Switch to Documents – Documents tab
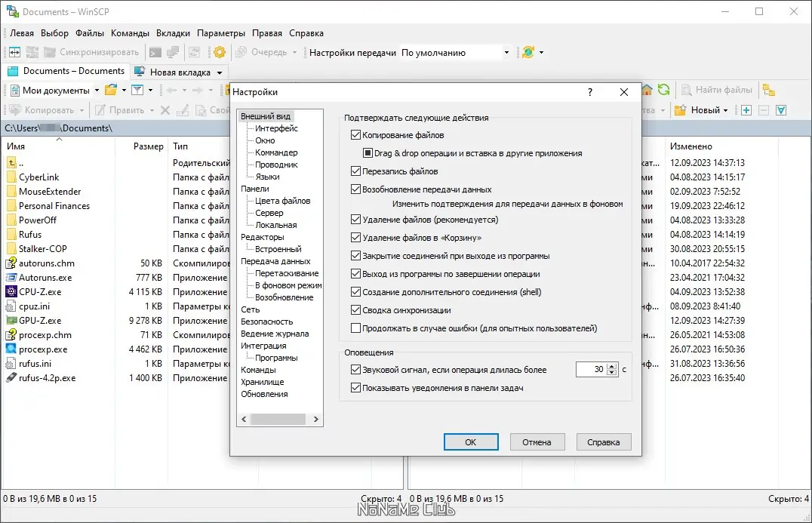 [65, 72]
